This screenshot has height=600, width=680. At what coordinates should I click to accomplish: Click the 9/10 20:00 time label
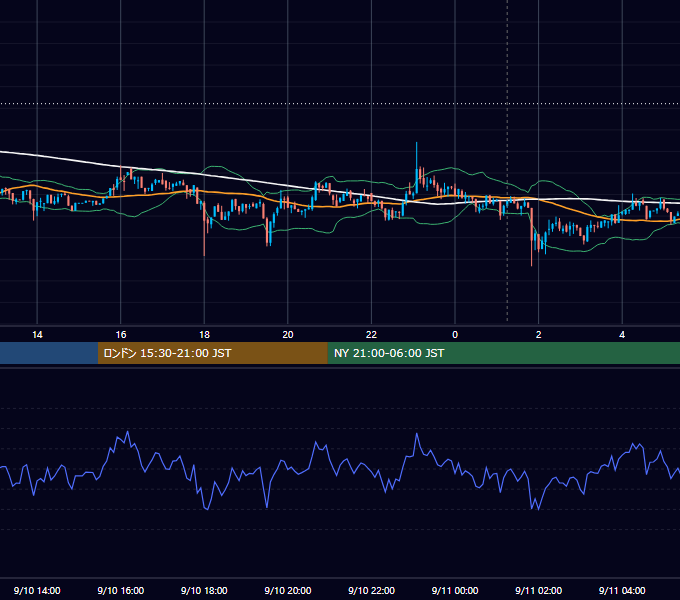pos(288,590)
